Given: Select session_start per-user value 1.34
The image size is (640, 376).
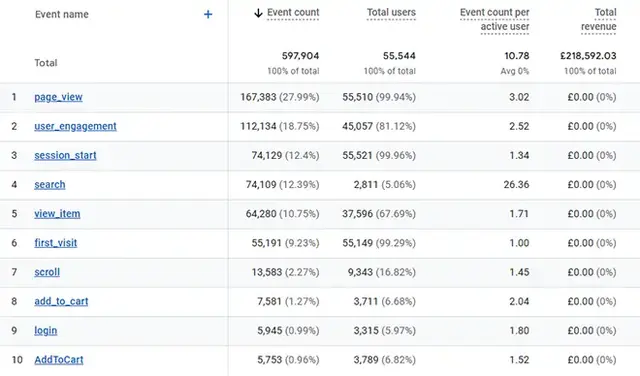Looking at the screenshot, I should 519,156.
